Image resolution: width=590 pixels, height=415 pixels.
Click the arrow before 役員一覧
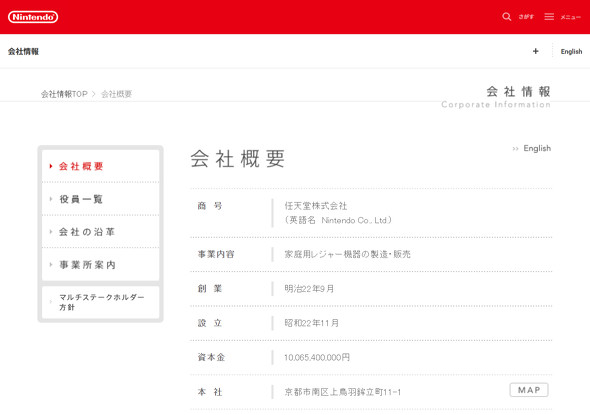coord(51,199)
